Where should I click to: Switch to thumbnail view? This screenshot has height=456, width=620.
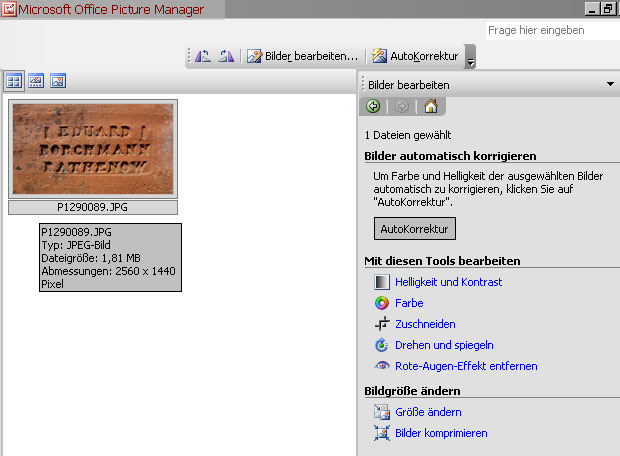pyautogui.click(x=14, y=81)
